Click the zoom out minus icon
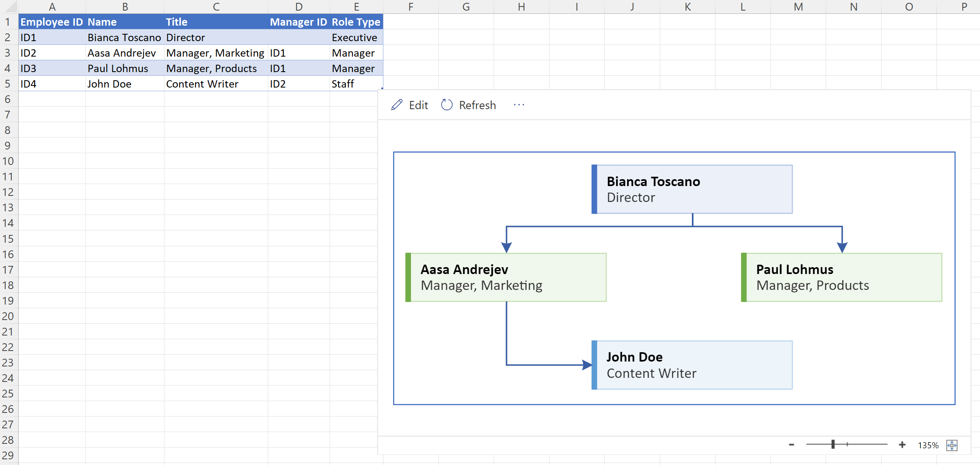This screenshot has height=465, width=980. [x=791, y=445]
